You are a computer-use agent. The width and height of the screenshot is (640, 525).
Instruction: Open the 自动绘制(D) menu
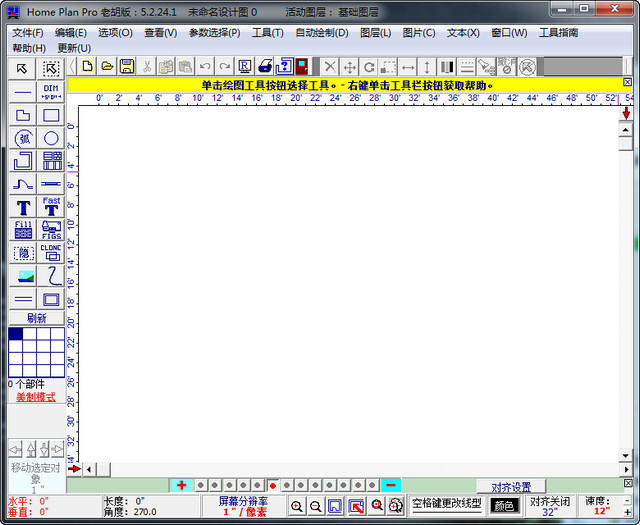322,33
